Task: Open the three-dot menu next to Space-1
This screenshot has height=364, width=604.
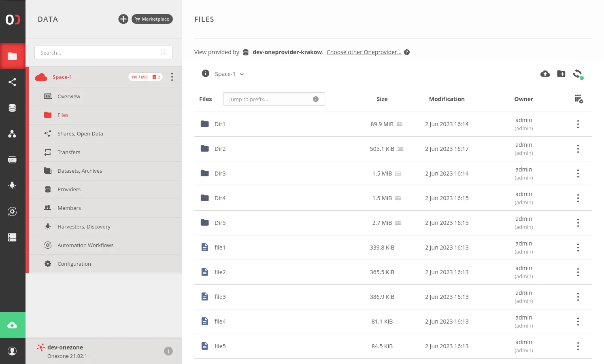Action: pyautogui.click(x=172, y=77)
